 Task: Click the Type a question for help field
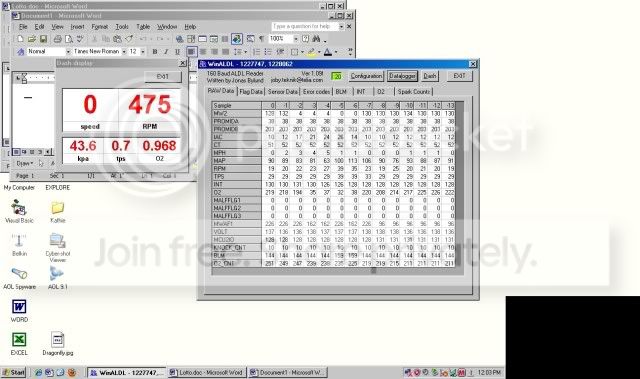point(305,27)
